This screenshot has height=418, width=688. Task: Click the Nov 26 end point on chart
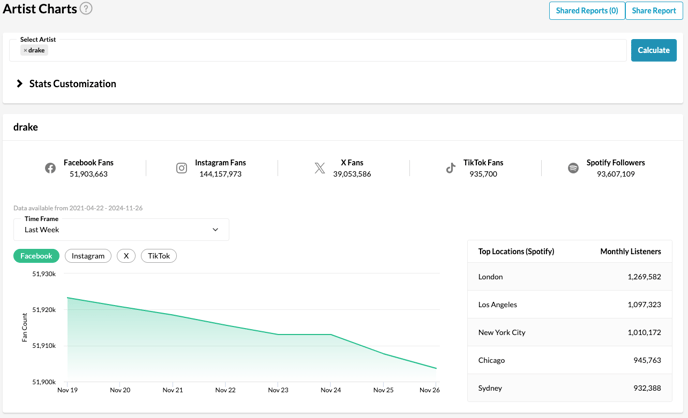click(x=436, y=368)
